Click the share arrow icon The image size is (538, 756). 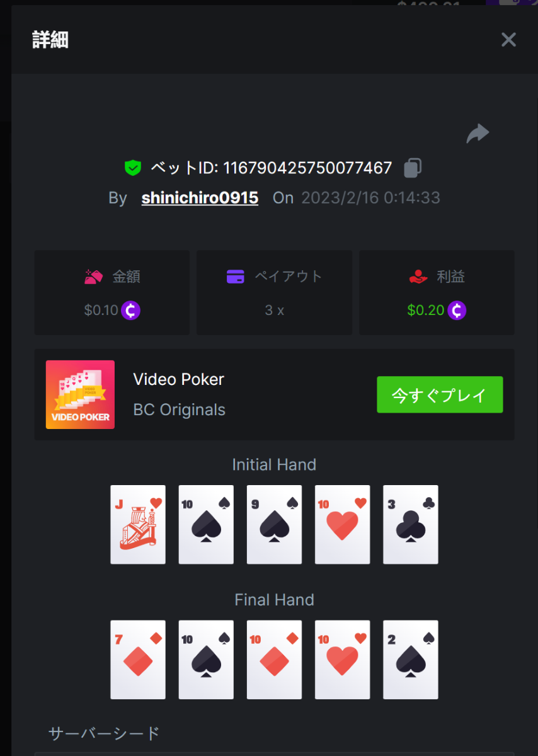point(478,134)
